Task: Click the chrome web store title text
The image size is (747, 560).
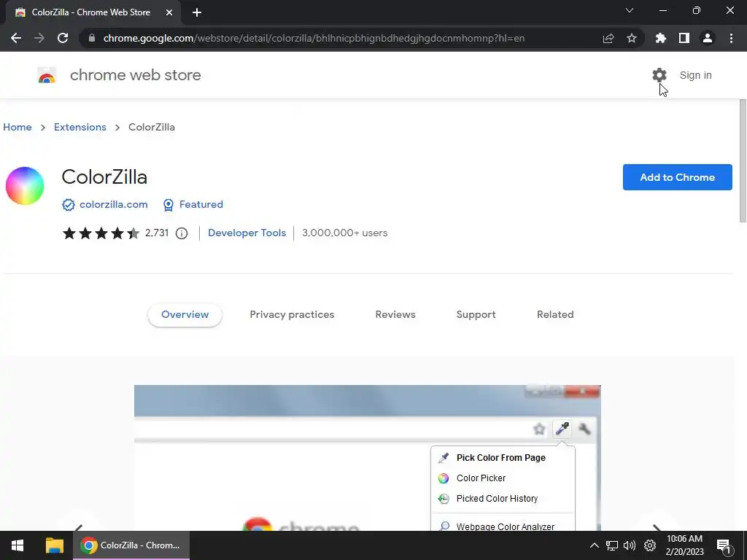Action: pyautogui.click(x=135, y=75)
